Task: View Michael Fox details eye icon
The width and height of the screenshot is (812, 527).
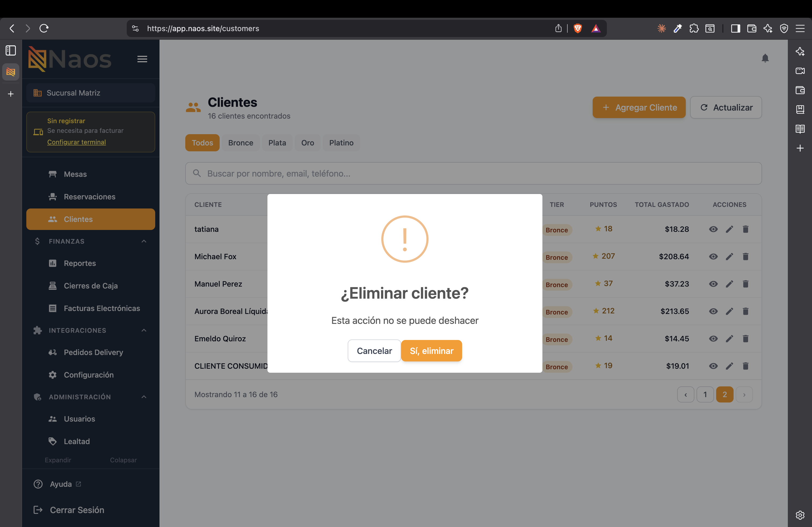Action: coord(713,257)
